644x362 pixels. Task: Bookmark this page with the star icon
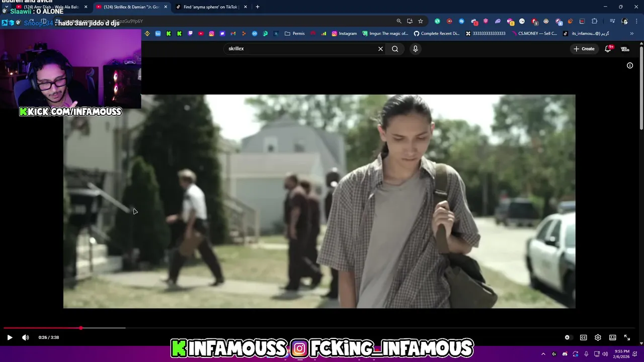click(x=421, y=21)
